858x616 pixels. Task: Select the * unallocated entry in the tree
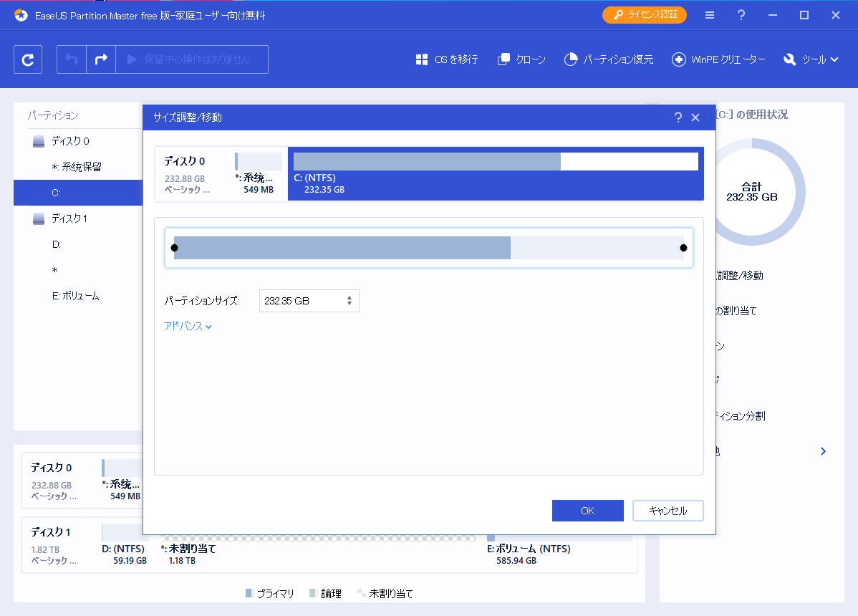(77, 270)
